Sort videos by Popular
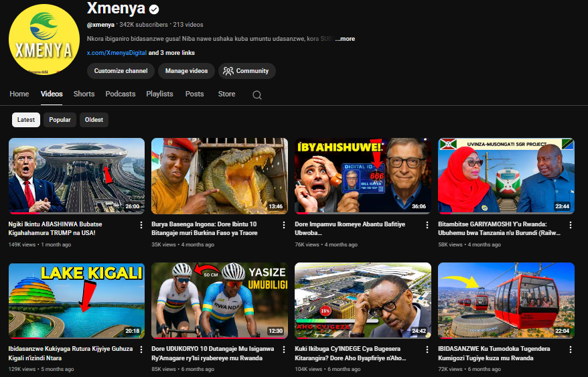Screen dimensions: 588x377 point(60,120)
